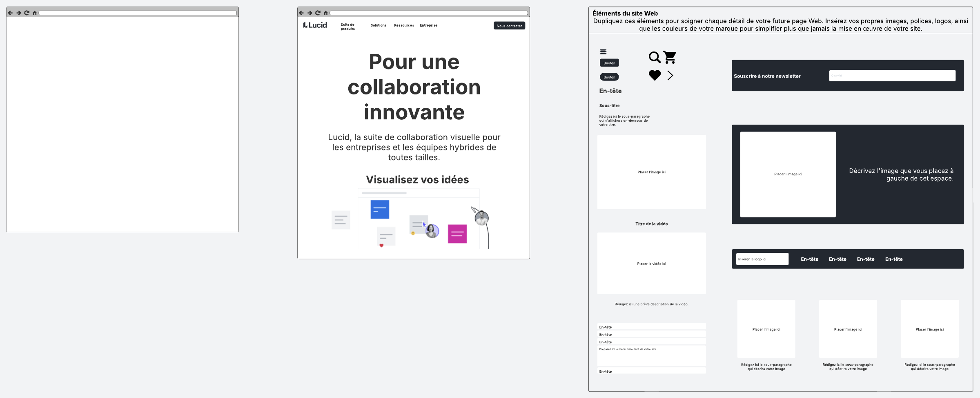
Task: Select the shopping cart icon
Action: click(x=670, y=57)
